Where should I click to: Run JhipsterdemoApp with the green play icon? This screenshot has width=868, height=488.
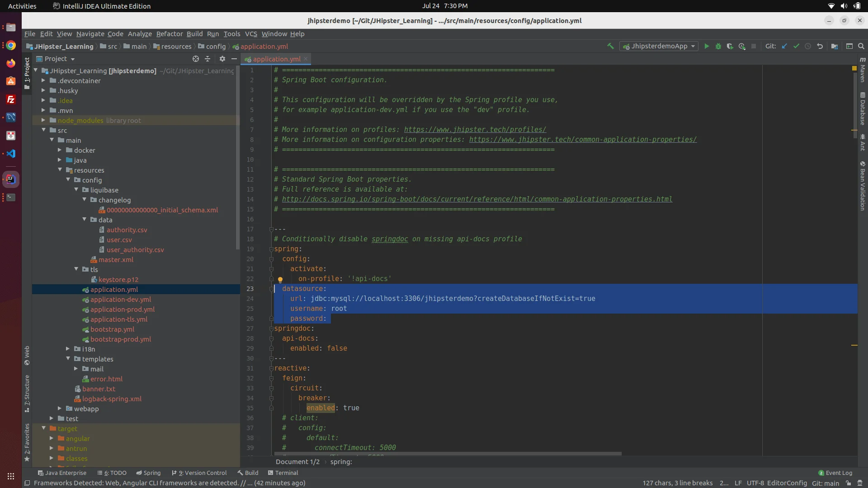click(707, 46)
